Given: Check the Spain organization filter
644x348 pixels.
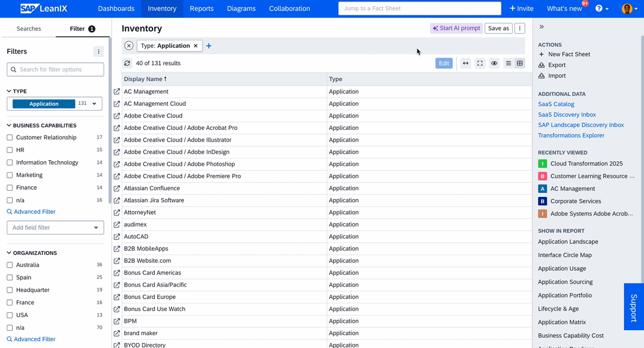Looking at the screenshot, I should (x=10, y=278).
